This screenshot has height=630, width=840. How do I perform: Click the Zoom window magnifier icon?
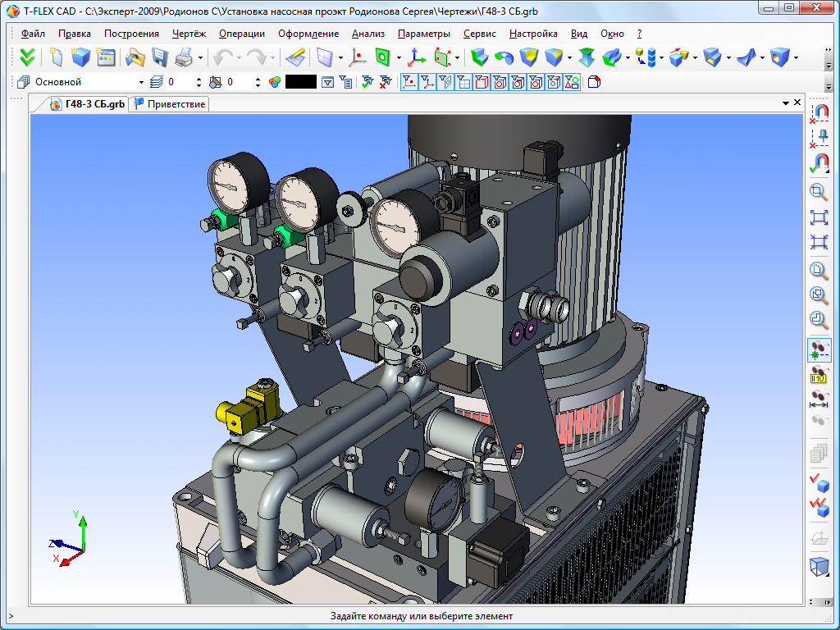click(x=819, y=193)
